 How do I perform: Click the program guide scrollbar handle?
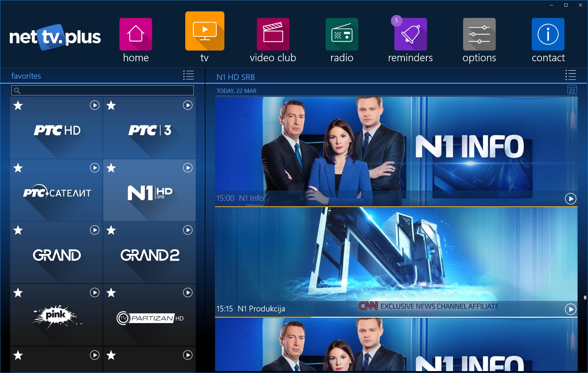coord(585,297)
